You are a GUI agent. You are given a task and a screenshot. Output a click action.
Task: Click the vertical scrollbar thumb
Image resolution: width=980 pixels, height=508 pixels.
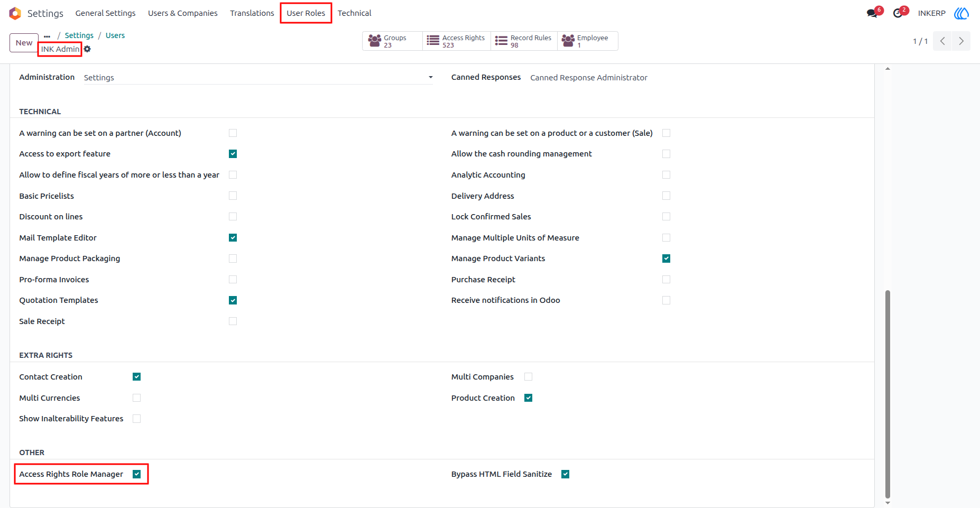tap(887, 394)
